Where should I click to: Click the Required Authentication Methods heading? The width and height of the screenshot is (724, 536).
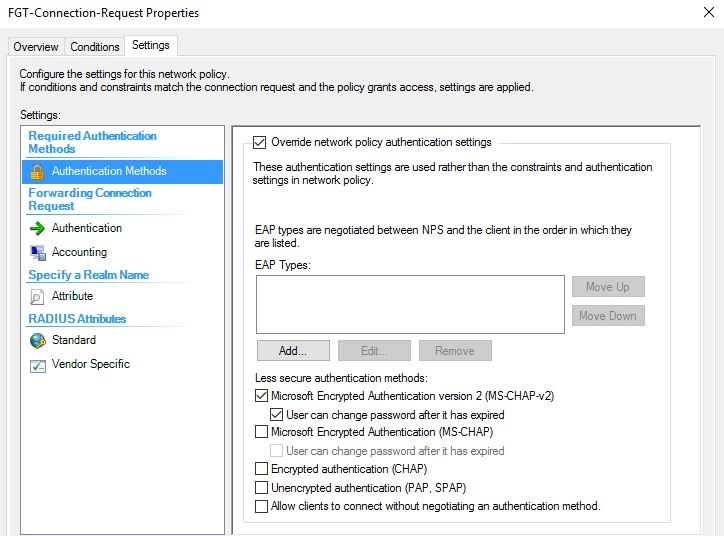(x=92, y=142)
